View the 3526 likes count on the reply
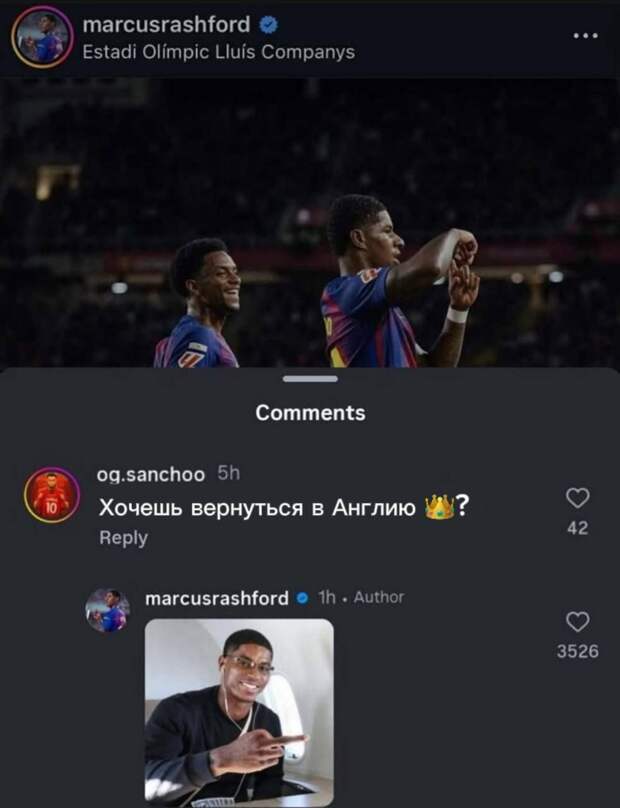This screenshot has width=620, height=808. [577, 651]
